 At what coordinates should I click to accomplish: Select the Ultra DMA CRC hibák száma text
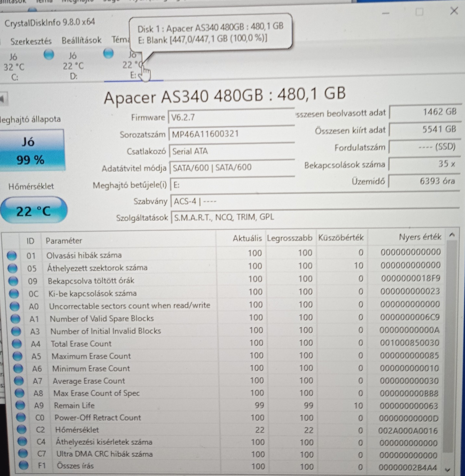pos(104,454)
